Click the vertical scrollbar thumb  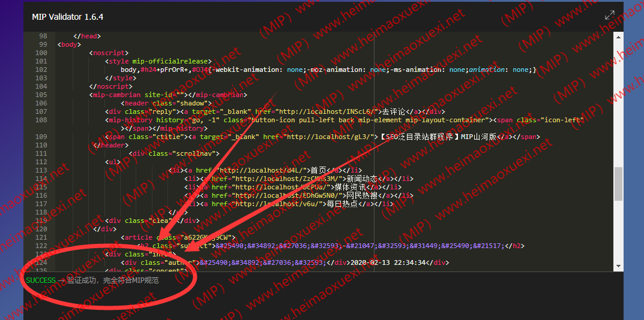618,183
